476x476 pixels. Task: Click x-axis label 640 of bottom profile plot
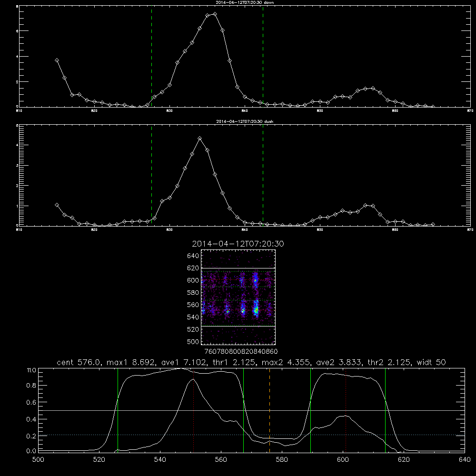465,460
